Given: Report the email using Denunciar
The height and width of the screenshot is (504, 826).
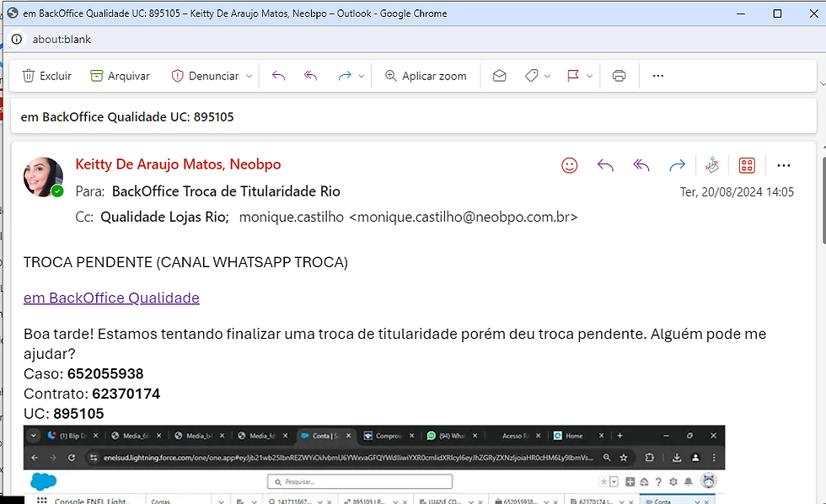Looking at the screenshot, I should [x=206, y=76].
